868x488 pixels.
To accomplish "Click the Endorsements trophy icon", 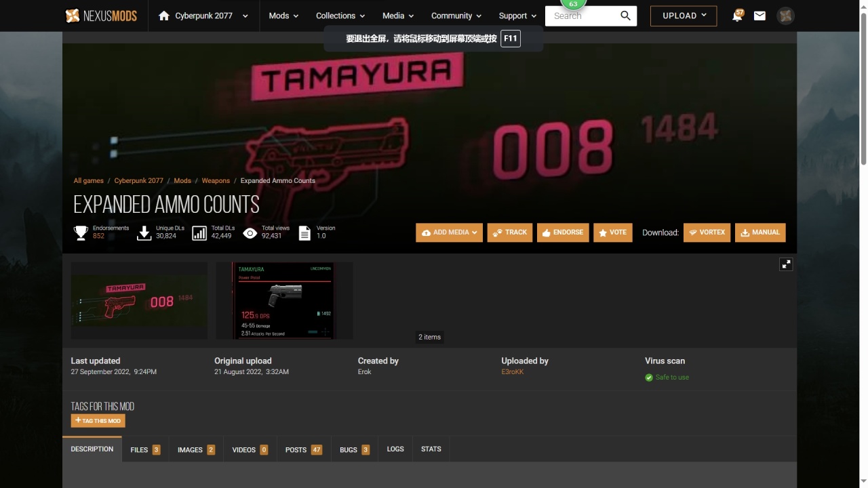I will point(81,233).
